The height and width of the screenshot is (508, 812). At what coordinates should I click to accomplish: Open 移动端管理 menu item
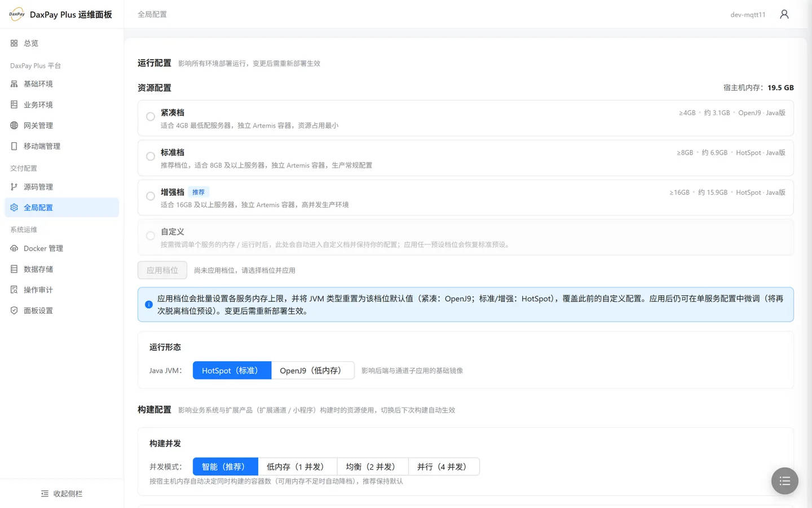click(62, 146)
